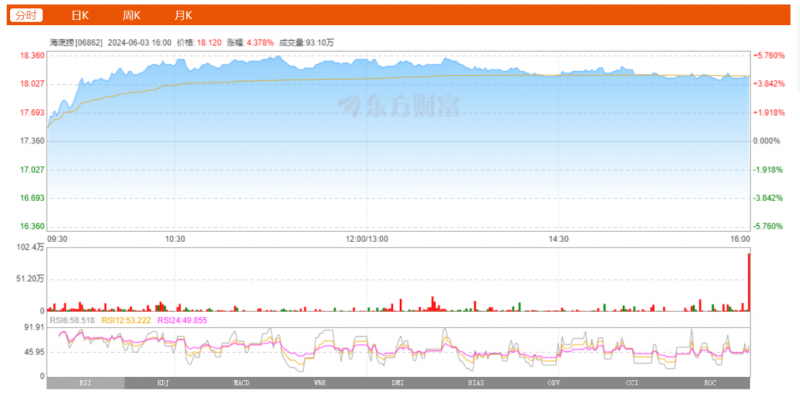Image resolution: width=800 pixels, height=397 pixels.
Task: Click the volume reading 93.10万
Action: pyautogui.click(x=321, y=43)
